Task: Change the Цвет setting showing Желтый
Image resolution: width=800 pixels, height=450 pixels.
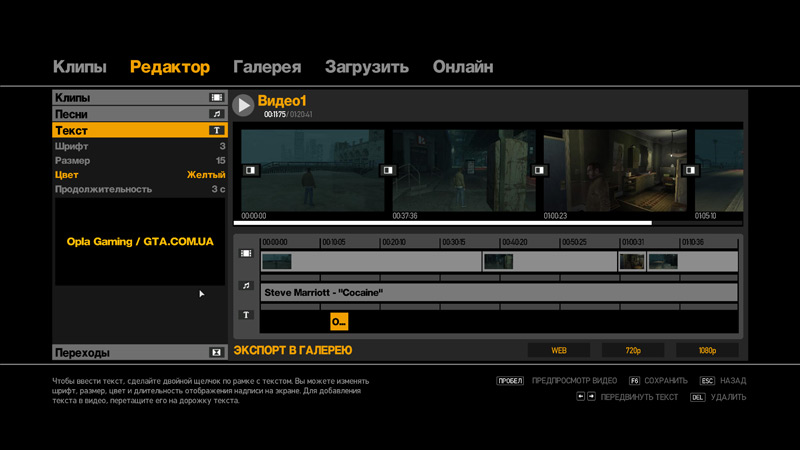Action: (x=140, y=175)
